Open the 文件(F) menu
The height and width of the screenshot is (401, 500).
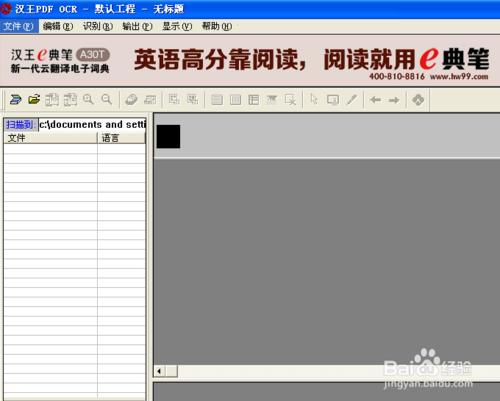(19, 26)
